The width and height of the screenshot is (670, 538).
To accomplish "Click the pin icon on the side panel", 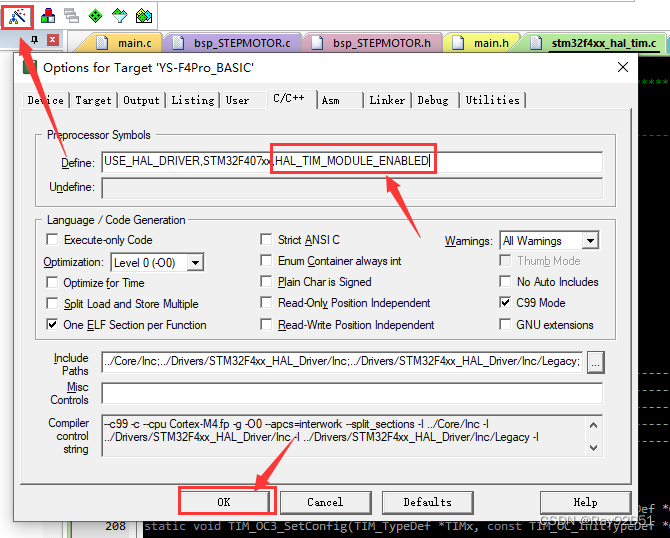I will (35, 40).
